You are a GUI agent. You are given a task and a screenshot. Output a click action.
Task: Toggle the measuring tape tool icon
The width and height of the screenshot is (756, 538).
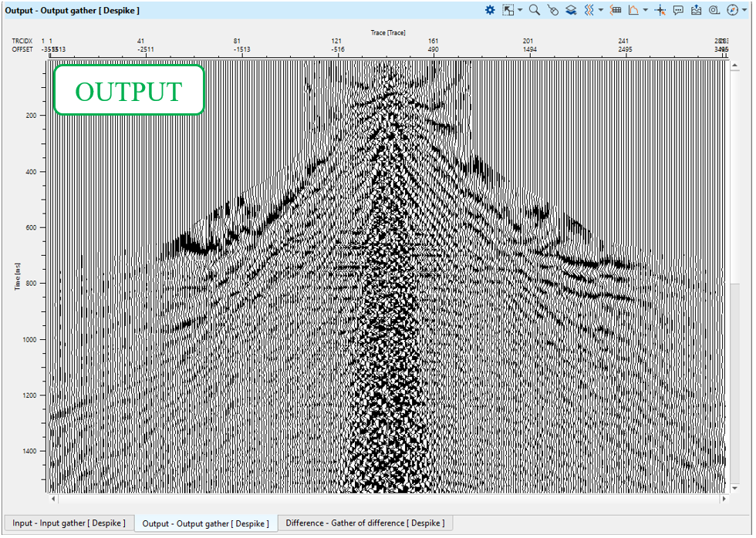714,10
